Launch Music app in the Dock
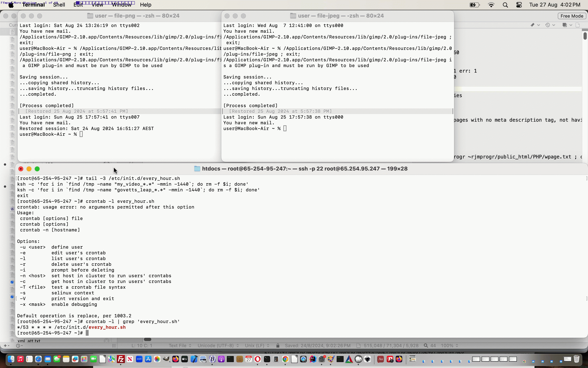This screenshot has width=588, height=368. pyautogui.click(x=20, y=359)
